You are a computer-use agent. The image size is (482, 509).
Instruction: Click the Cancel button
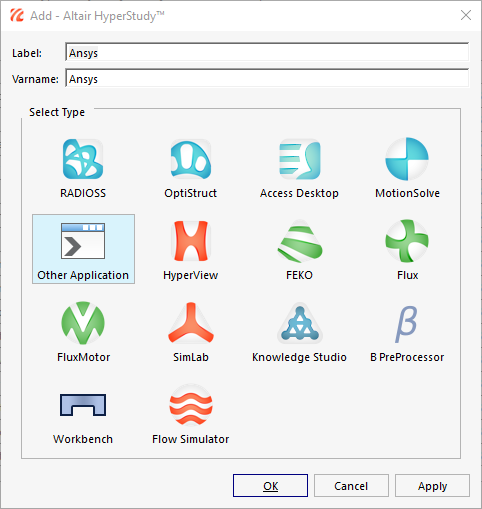351,486
